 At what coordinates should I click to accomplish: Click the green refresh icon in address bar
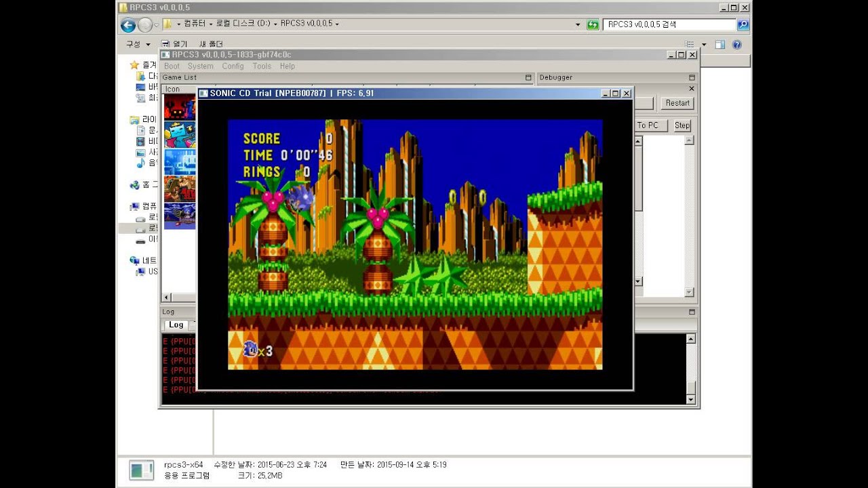(x=593, y=24)
